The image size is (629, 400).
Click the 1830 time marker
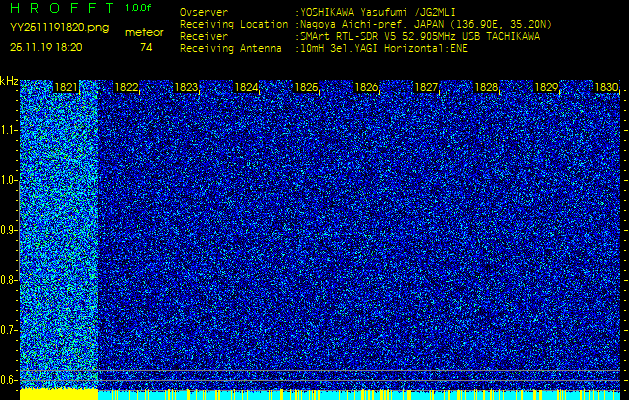606,87
